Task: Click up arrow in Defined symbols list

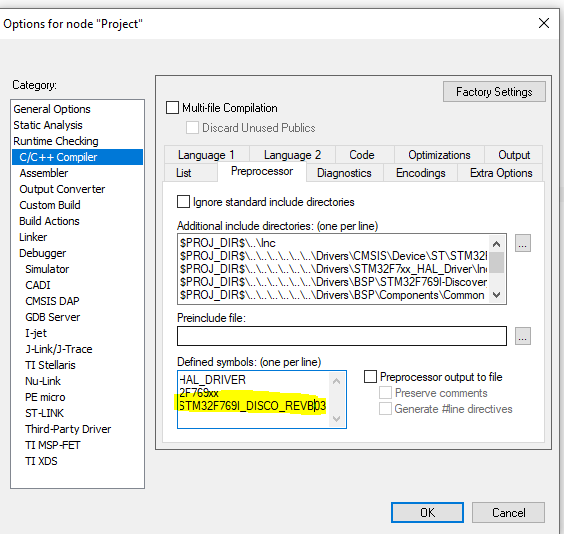Action: 336,381
